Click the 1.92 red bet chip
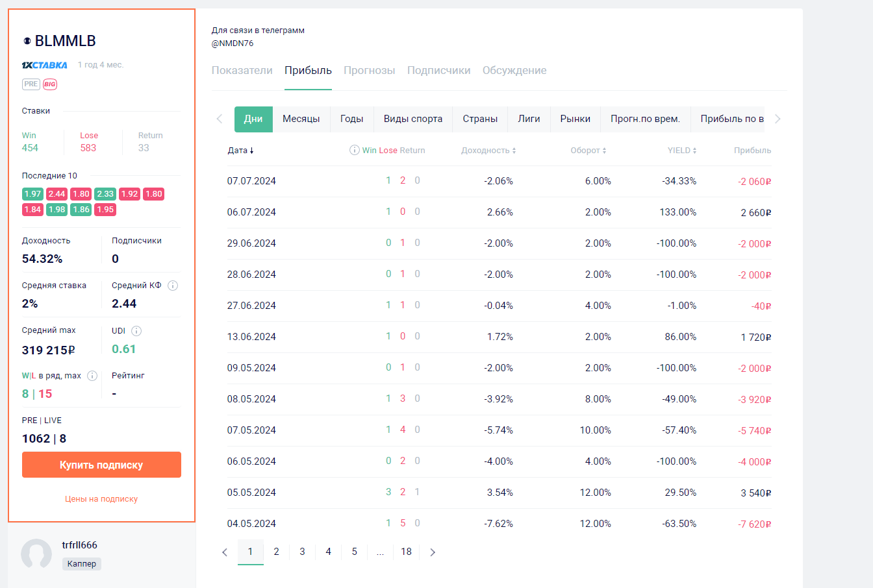 click(x=129, y=194)
